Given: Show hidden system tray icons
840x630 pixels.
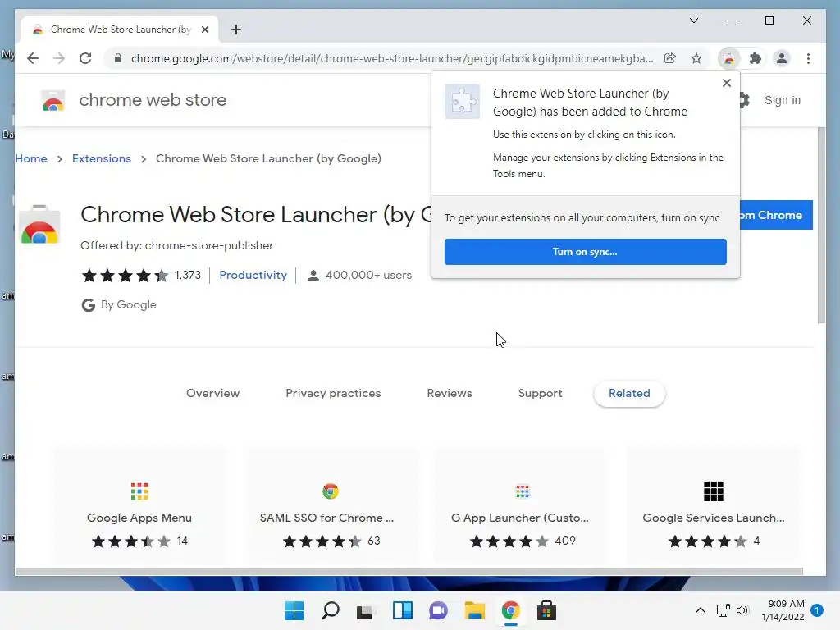Looking at the screenshot, I should tap(700, 610).
